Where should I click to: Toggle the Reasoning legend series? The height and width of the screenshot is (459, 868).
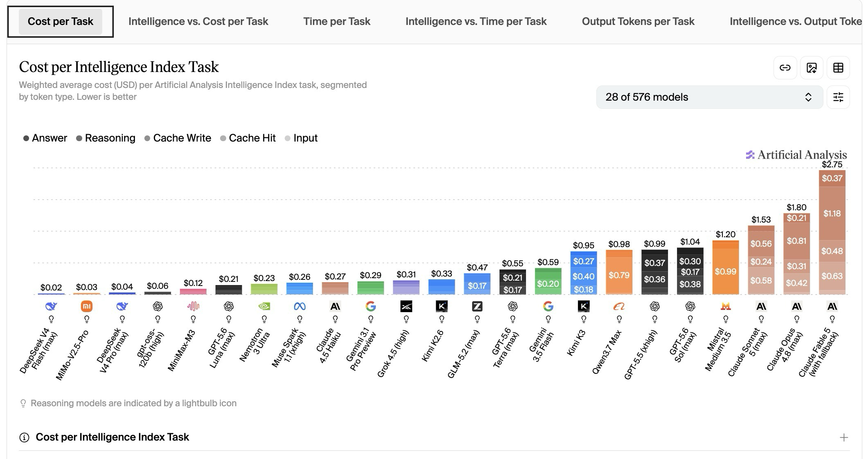[106, 138]
